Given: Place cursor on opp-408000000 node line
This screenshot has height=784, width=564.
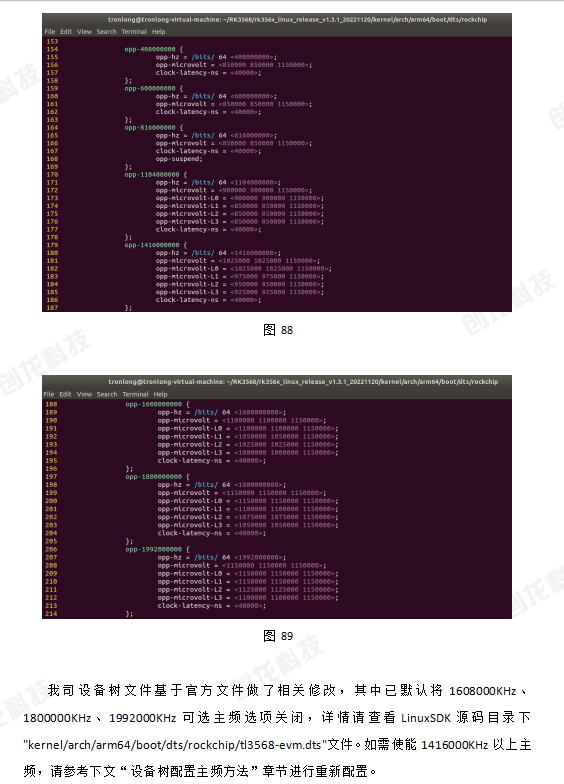Looking at the screenshot, I should pyautogui.click(x=154, y=49).
